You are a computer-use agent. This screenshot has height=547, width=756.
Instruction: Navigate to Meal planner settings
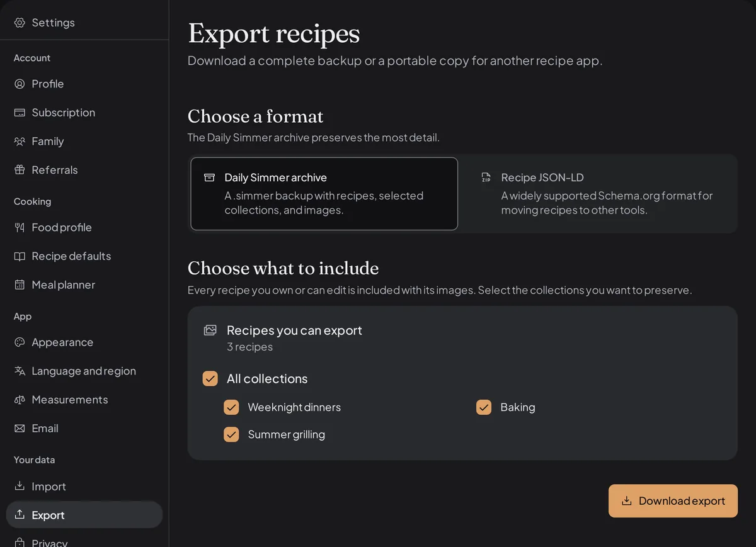(84, 285)
